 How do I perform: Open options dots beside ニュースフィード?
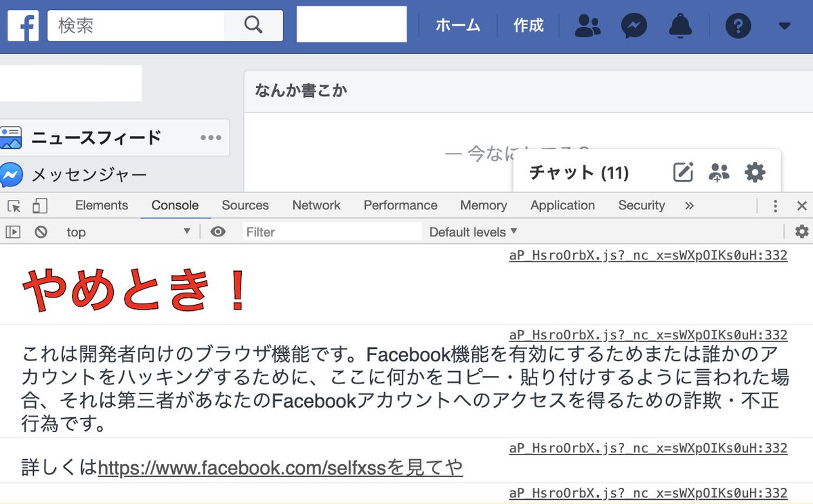211,138
